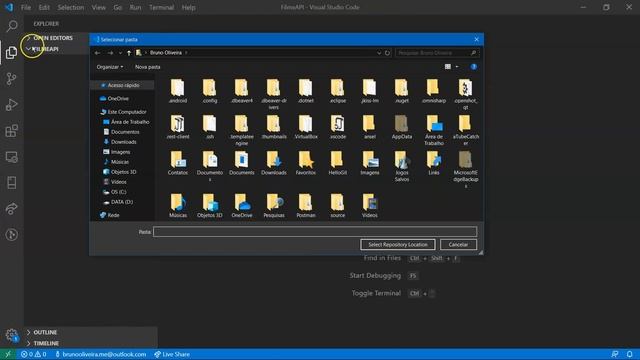Image resolution: width=640 pixels, height=360 pixels.
Task: Go back in the folder dialog
Action: coord(97,53)
